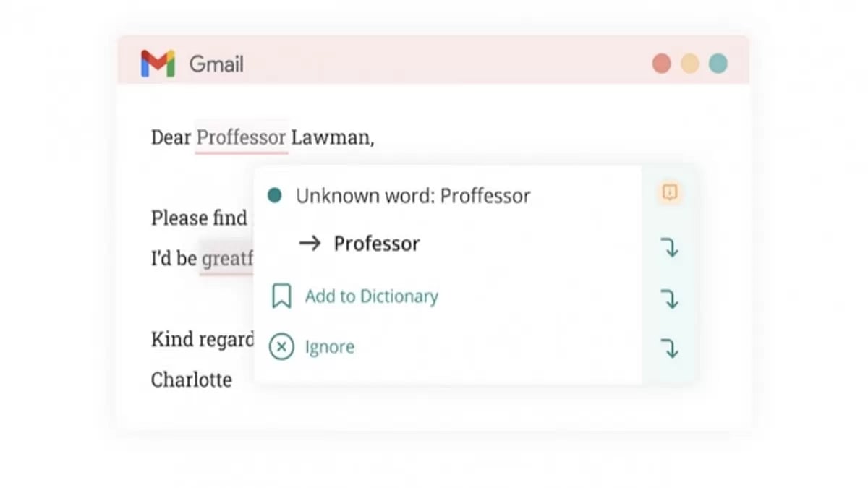Click Ignore to dismiss the suggestion

tap(329, 347)
